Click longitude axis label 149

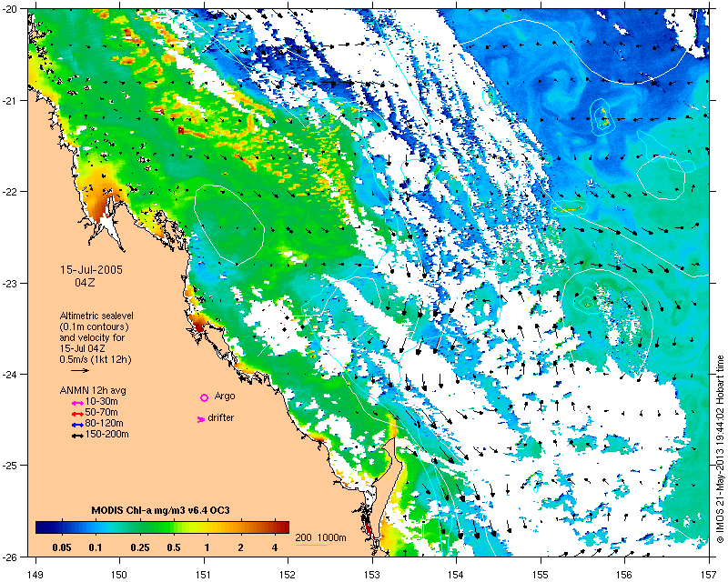pos(35,575)
